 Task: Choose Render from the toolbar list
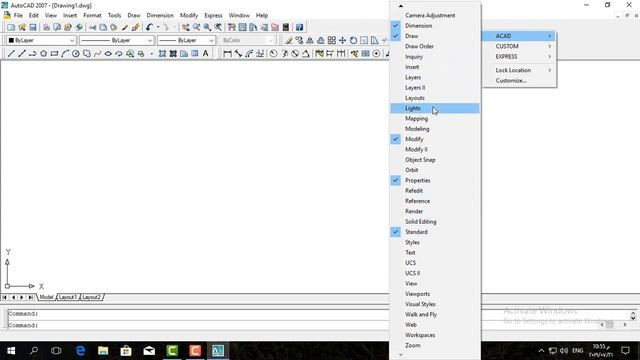435,211
